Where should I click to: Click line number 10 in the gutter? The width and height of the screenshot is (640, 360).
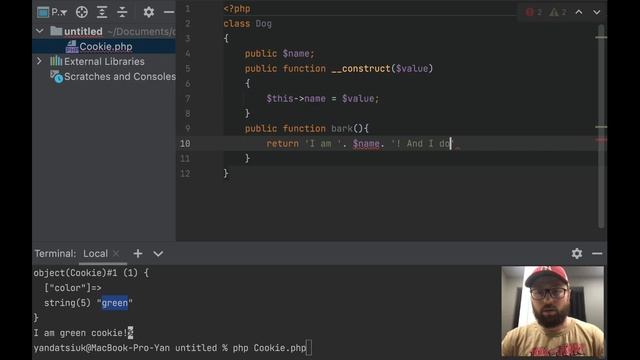pos(185,144)
